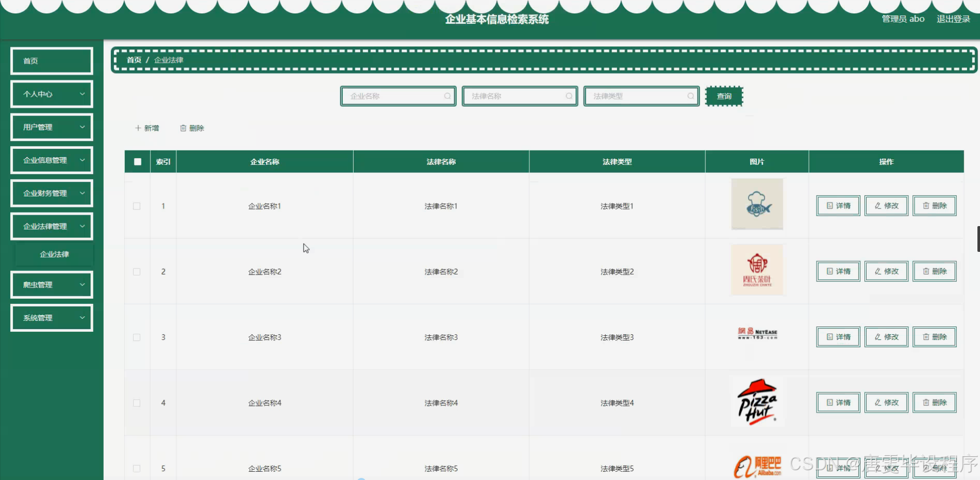Click the 首页 breadcrumb link

coord(134,60)
